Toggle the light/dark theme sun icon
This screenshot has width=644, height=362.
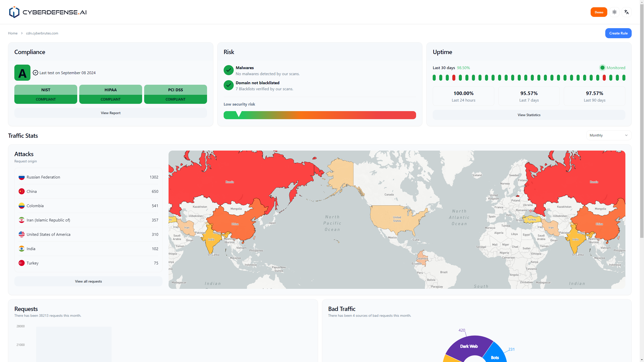(x=614, y=12)
